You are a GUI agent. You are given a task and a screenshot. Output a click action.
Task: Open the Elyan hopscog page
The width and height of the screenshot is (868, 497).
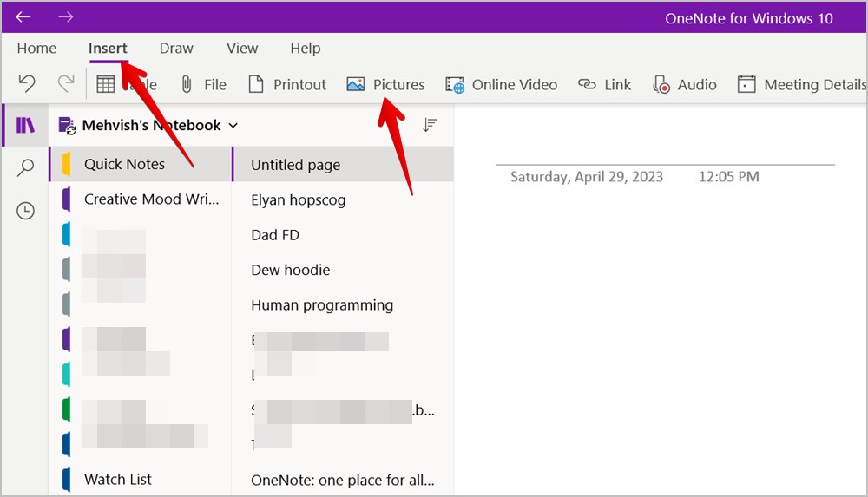click(x=343, y=199)
